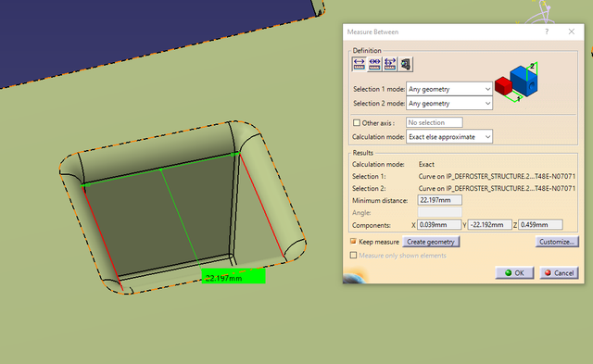The width and height of the screenshot is (593, 364).
Task: Click the help question mark button
Action: click(547, 31)
